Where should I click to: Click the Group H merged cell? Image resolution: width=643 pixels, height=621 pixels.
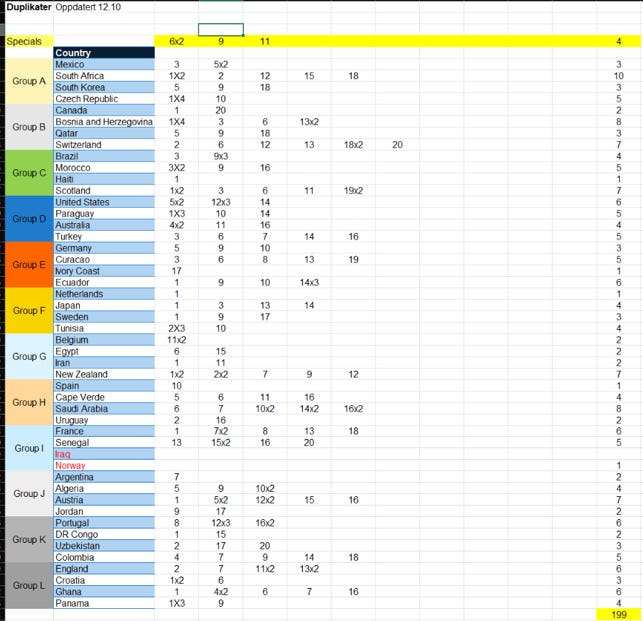click(29, 402)
